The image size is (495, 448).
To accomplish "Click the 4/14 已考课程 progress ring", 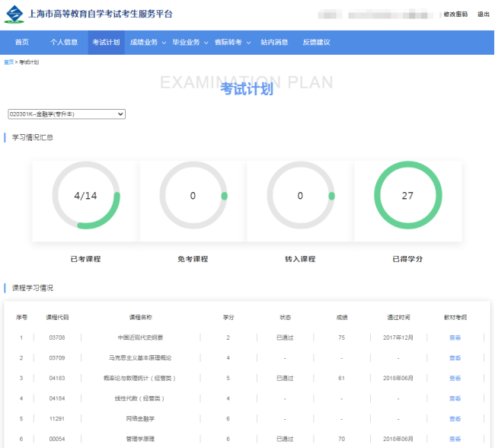I will [x=85, y=196].
